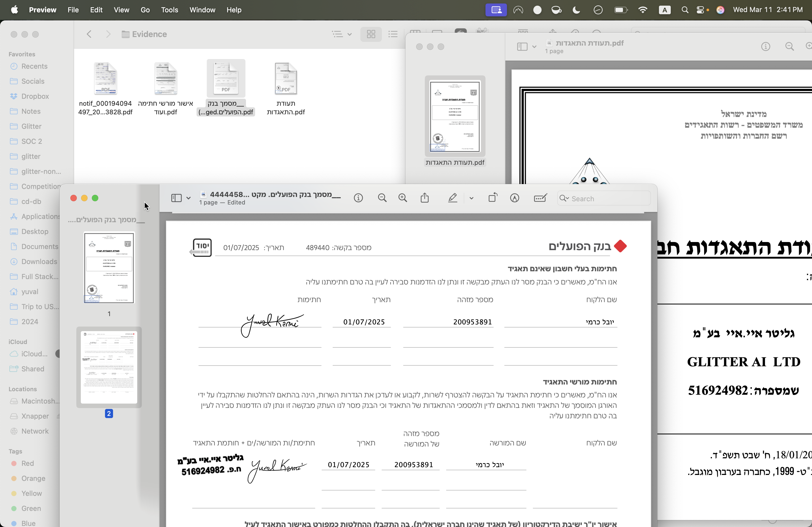The image size is (812, 527).
Task: Activate the Markup pen highlight tool
Action: (452, 198)
